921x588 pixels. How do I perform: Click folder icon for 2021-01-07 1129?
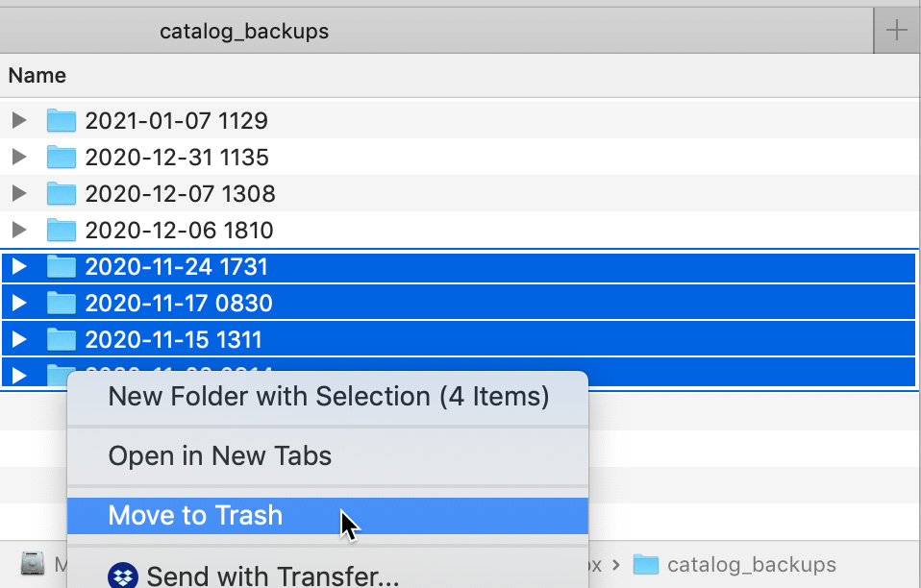62,121
